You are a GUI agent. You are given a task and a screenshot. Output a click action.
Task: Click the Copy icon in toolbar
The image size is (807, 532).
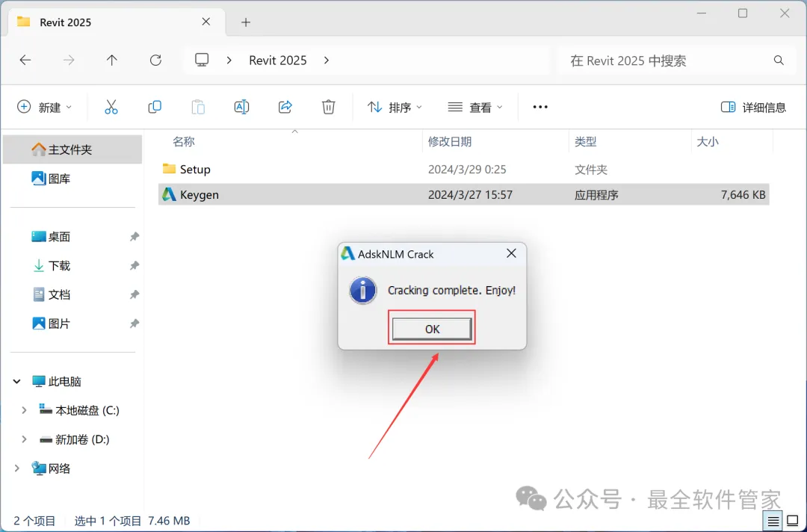click(x=155, y=107)
